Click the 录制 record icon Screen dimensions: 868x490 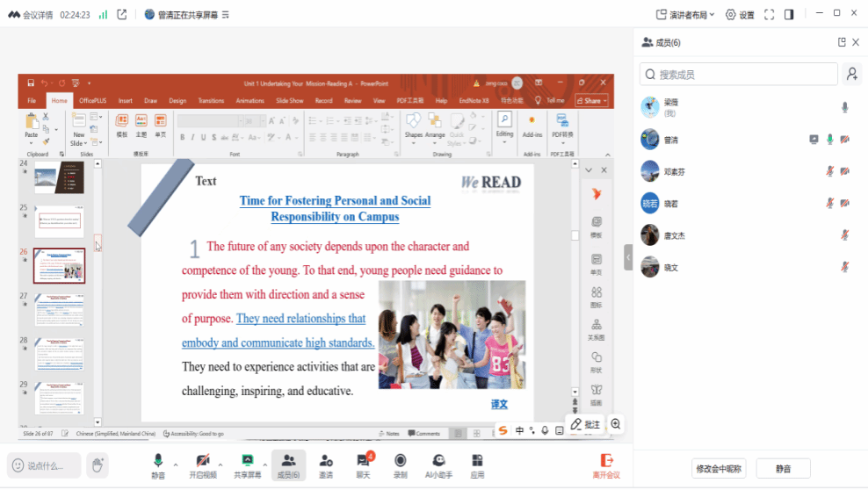pos(400,465)
